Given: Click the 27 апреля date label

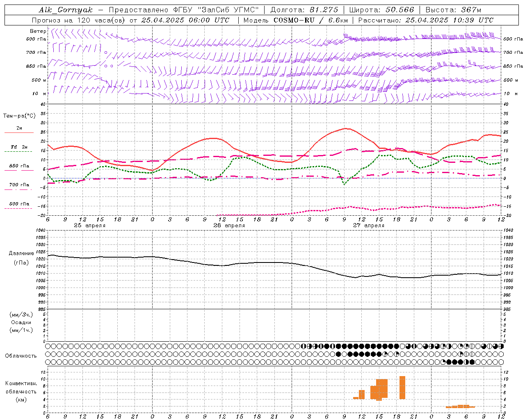Looking at the screenshot, I should [x=368, y=226].
